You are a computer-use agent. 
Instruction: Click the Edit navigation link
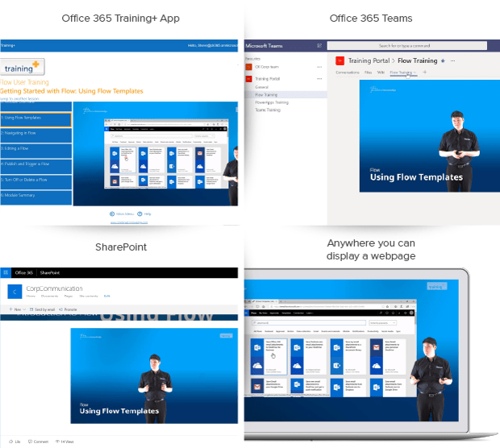[x=106, y=296]
